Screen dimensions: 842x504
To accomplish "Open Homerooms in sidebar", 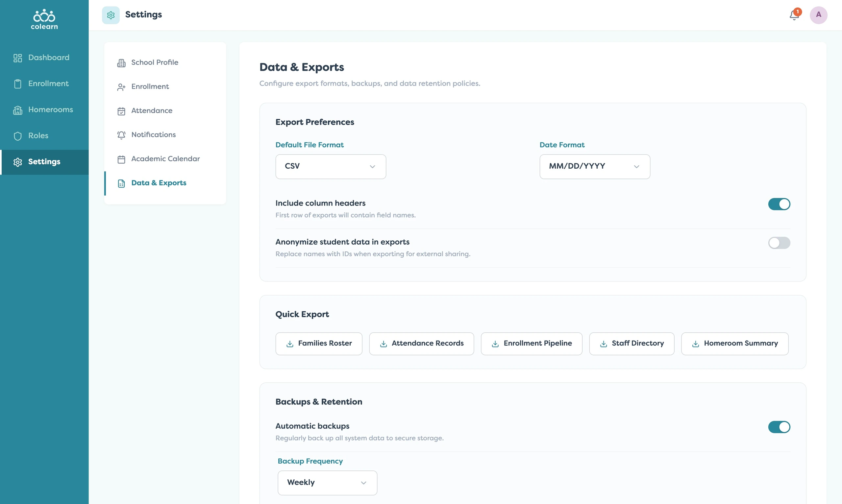I will (44, 110).
